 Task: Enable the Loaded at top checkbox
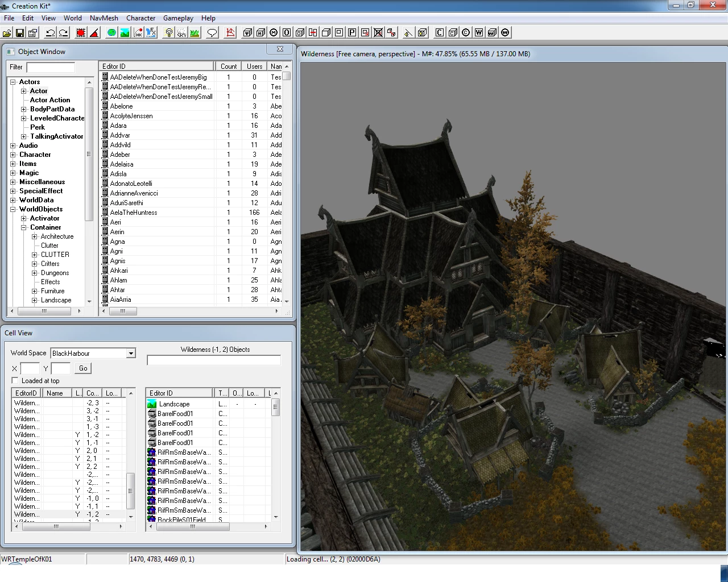point(15,380)
